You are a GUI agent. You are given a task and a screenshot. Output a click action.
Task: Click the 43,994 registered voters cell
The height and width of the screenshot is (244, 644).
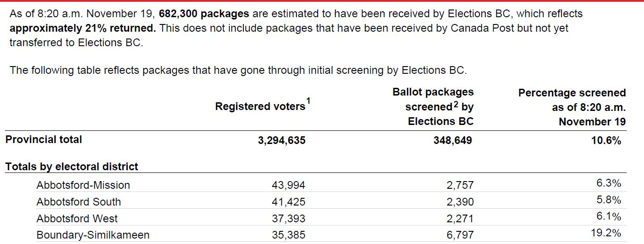click(289, 185)
